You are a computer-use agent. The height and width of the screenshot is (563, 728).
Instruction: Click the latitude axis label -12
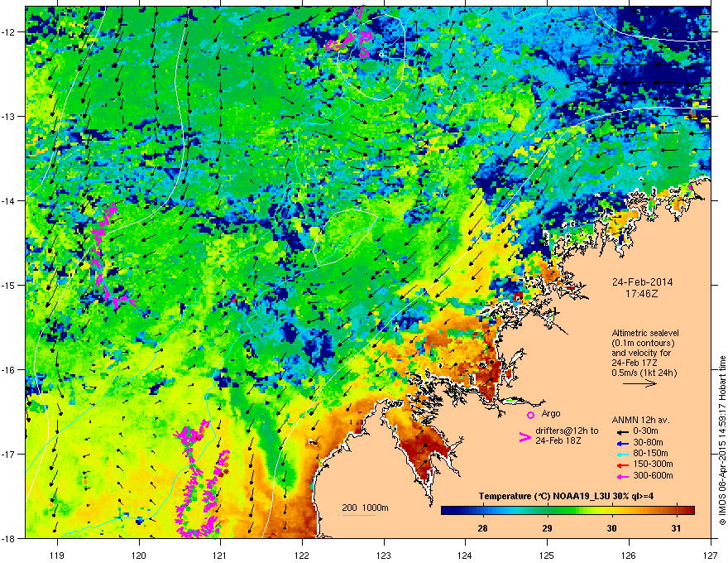click(8, 31)
